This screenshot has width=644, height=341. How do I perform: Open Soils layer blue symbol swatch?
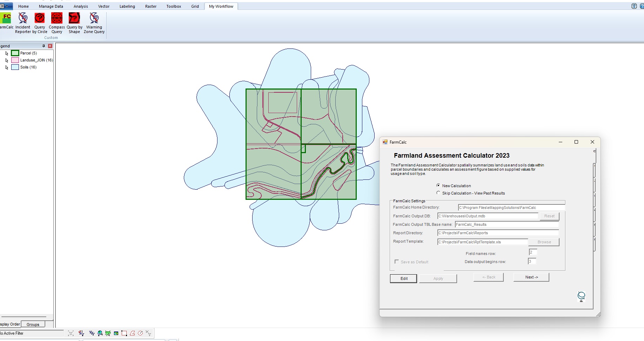(x=15, y=67)
